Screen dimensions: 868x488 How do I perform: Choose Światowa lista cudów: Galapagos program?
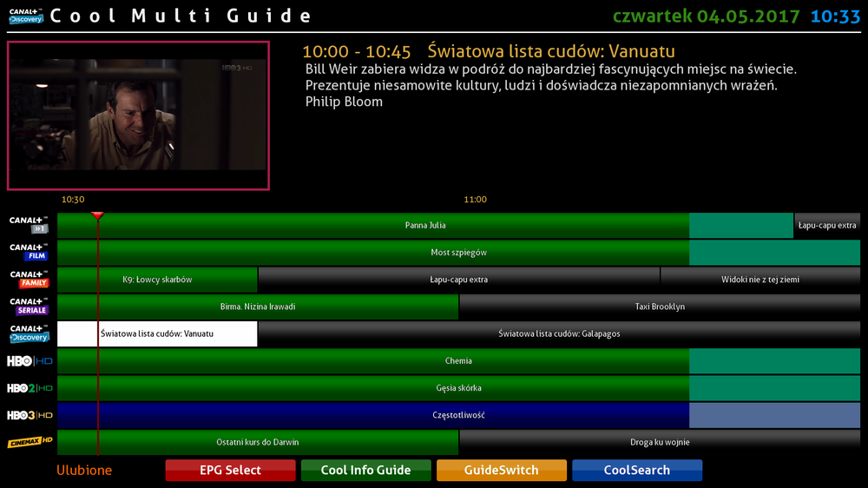coord(559,333)
